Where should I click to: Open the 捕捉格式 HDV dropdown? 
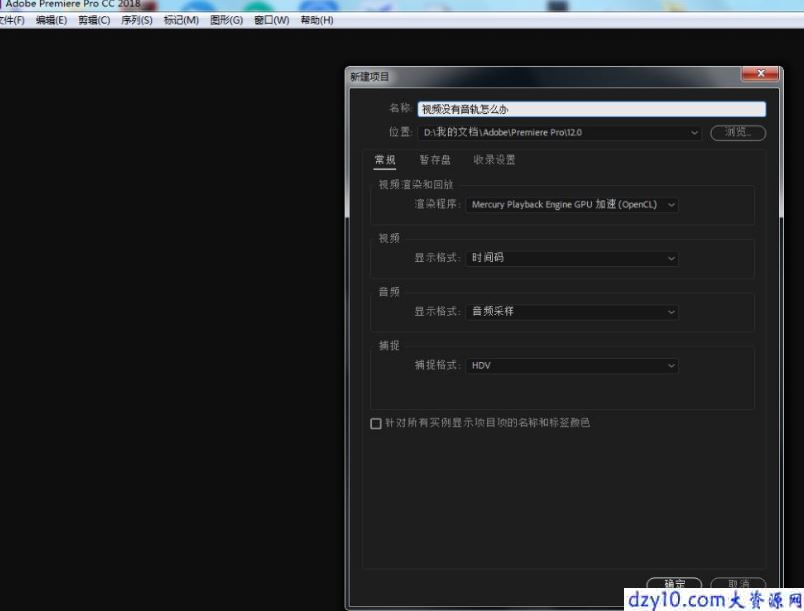click(x=572, y=365)
